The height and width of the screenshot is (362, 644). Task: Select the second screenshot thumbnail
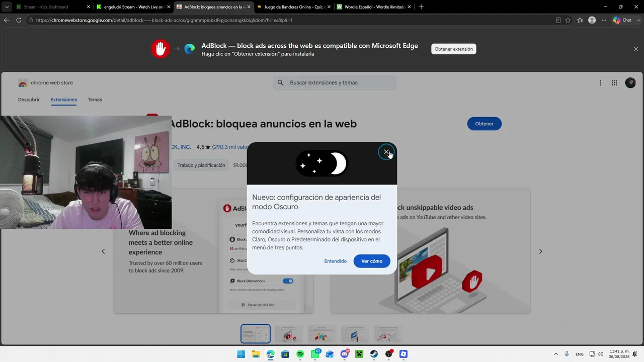pyautogui.click(x=289, y=334)
